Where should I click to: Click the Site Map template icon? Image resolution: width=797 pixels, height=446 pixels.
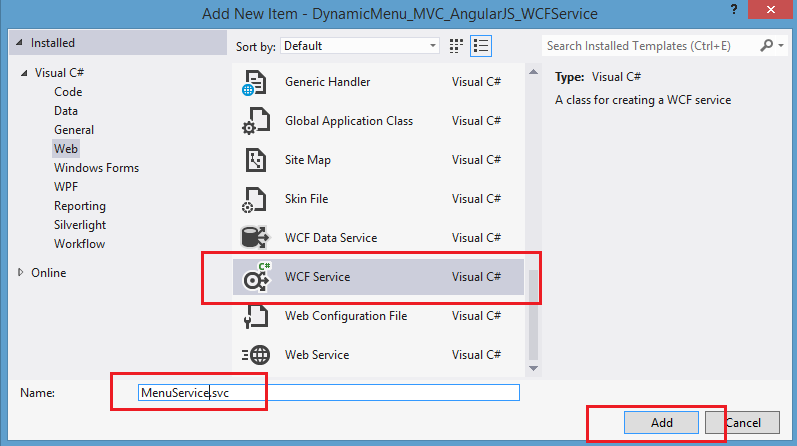254,160
